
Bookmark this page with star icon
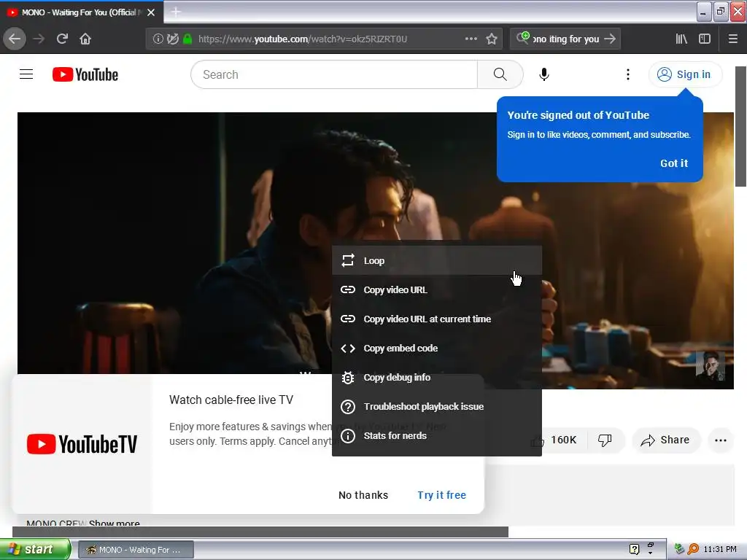tap(492, 39)
